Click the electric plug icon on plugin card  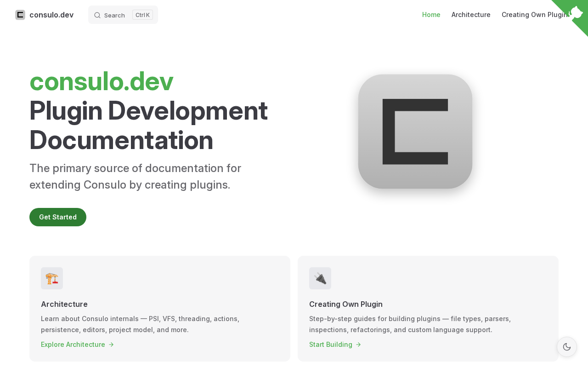(x=320, y=278)
